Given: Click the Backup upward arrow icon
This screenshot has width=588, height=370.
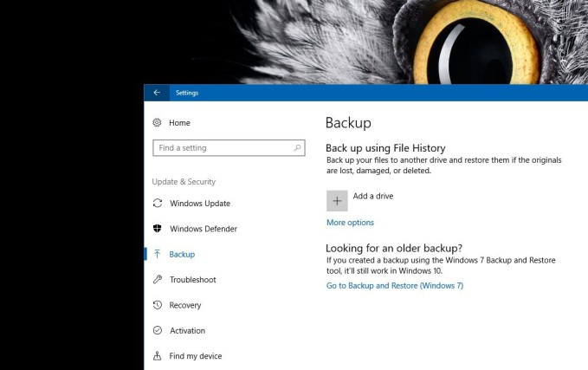Looking at the screenshot, I should [x=157, y=254].
